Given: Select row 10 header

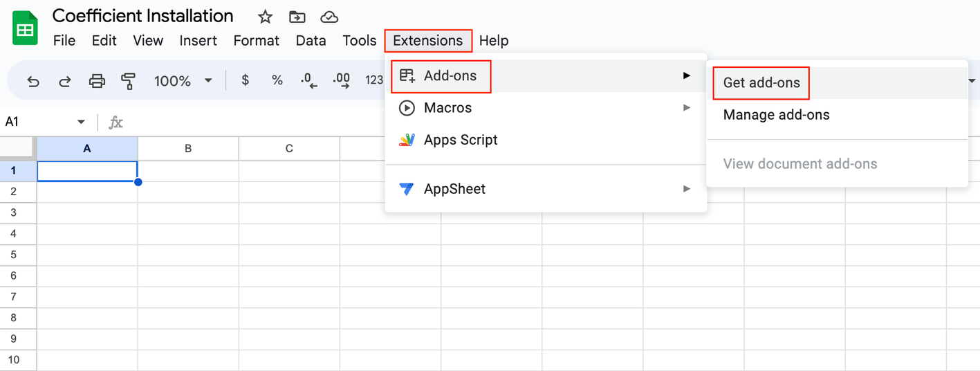Looking at the screenshot, I should click(18, 361).
